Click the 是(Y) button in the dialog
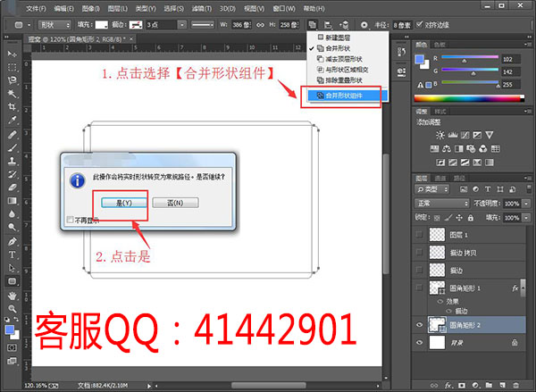 (x=124, y=203)
